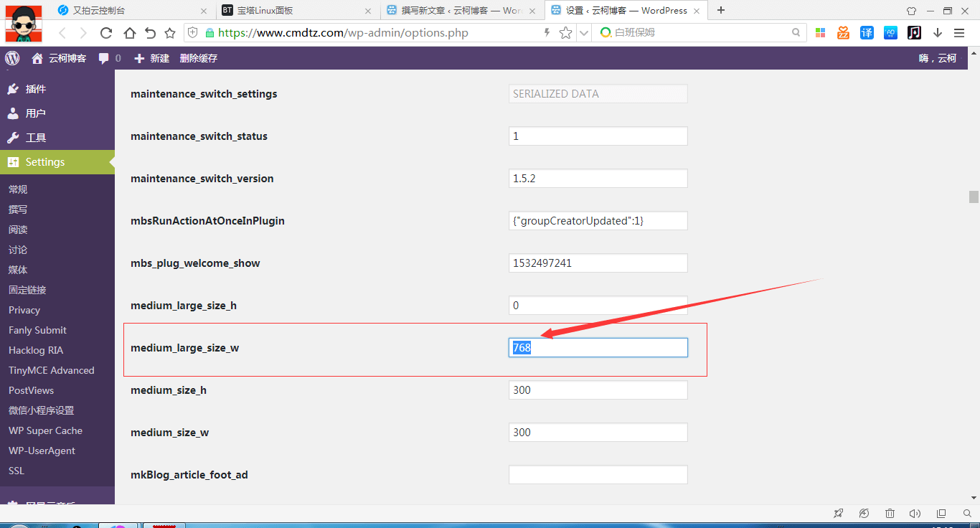Click the browser reload icon

pyautogui.click(x=106, y=33)
